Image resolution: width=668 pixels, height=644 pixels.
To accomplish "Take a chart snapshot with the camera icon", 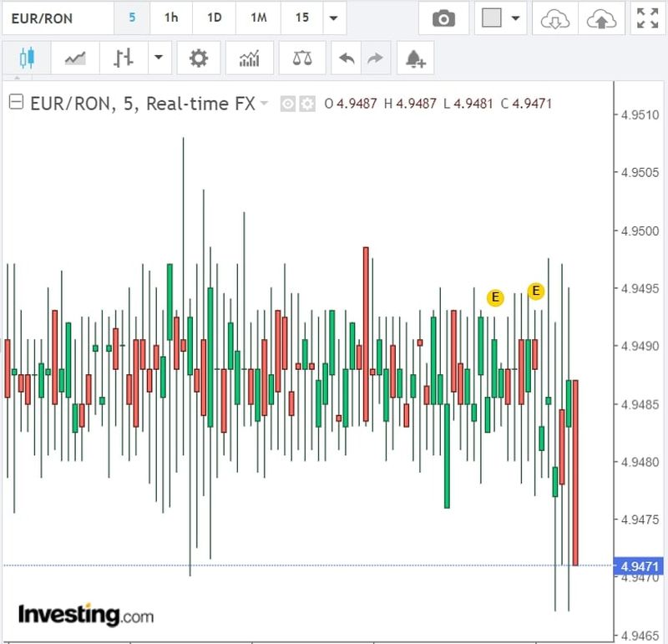I will [443, 18].
